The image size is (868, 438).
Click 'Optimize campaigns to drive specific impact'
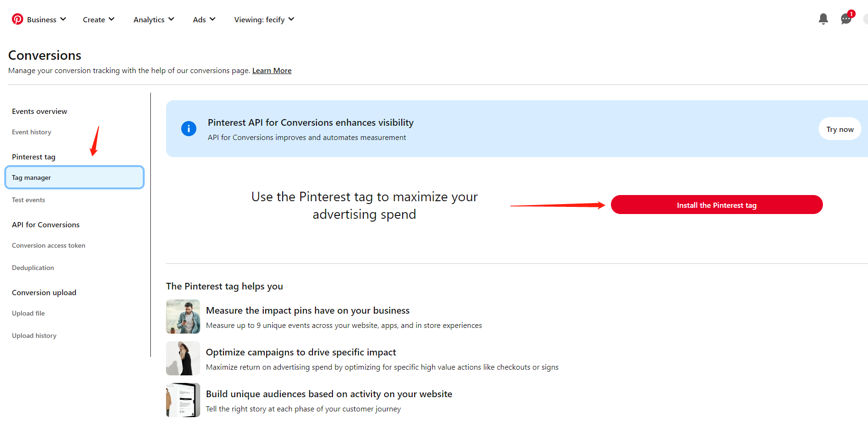[301, 353]
